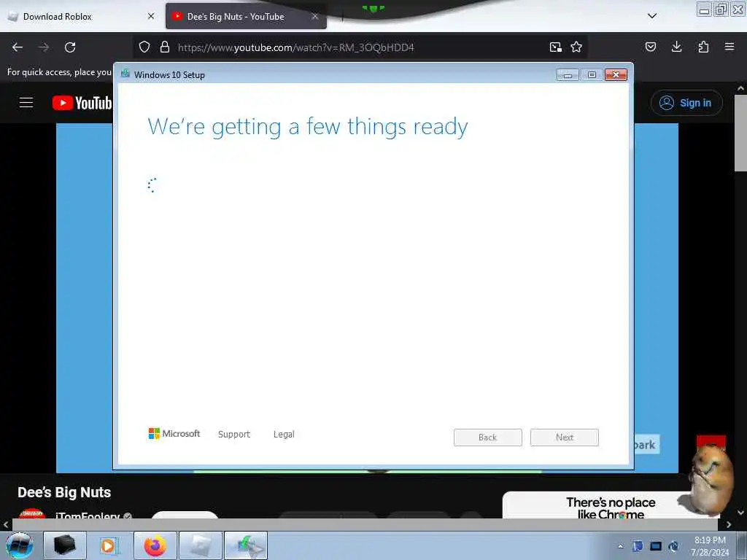Image resolution: width=747 pixels, height=560 pixels.
Task: Click scrollbar down arrow on page
Action: [740, 513]
